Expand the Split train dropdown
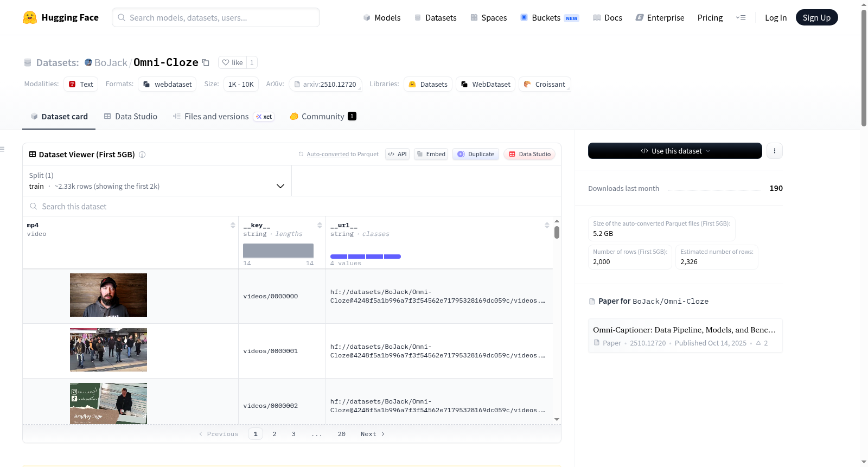Image resolution: width=868 pixels, height=467 pixels. [x=157, y=181]
